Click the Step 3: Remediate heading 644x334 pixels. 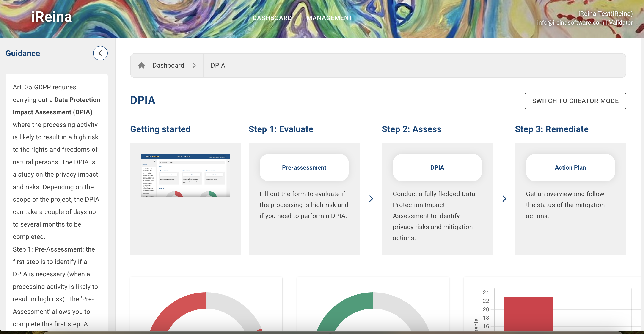551,129
